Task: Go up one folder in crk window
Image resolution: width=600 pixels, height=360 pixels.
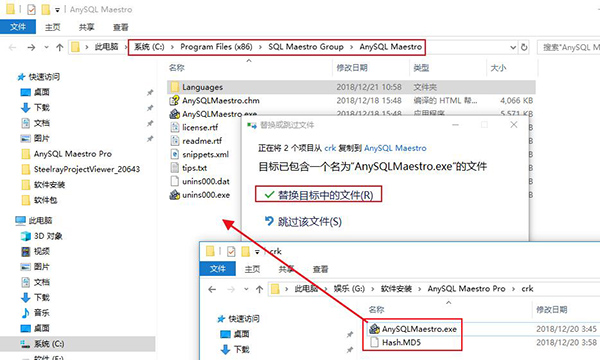Action: coord(259,289)
